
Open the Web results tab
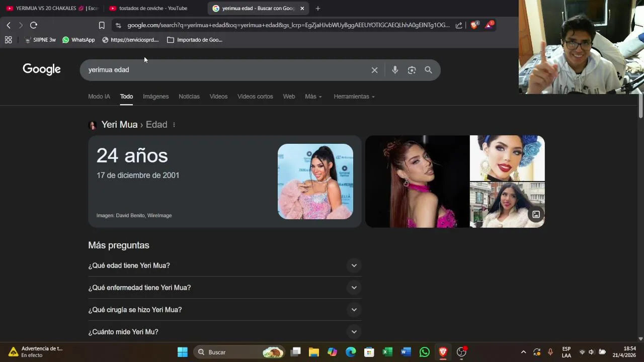coord(289,97)
